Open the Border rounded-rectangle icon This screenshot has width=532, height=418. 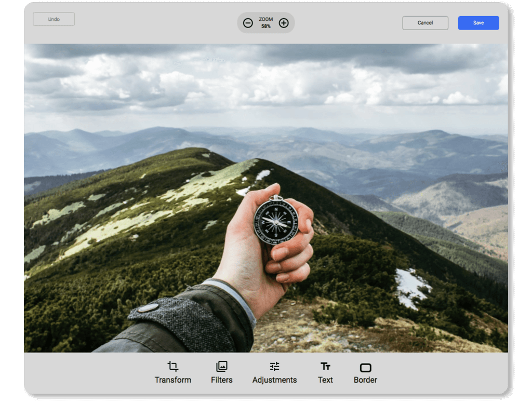[x=365, y=367]
